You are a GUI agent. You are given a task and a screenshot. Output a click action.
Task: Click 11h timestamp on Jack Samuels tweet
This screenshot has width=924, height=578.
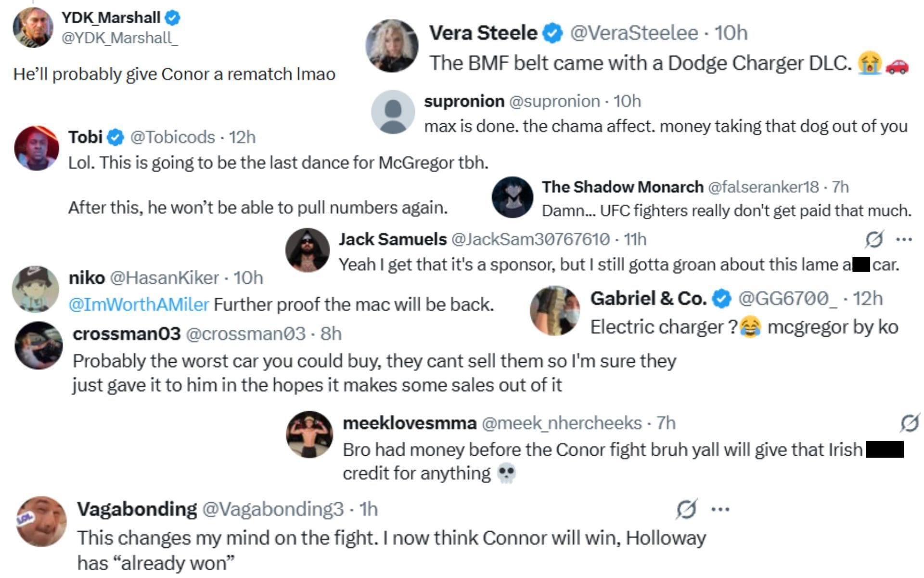click(x=635, y=239)
